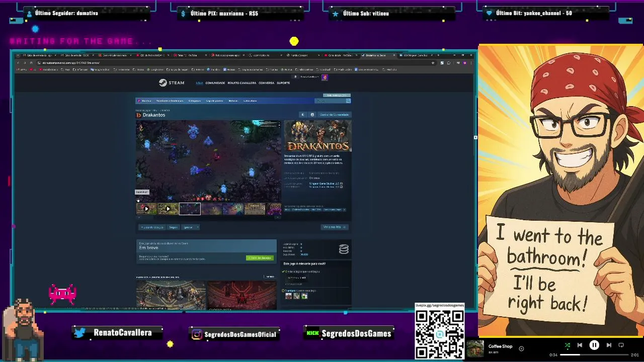This screenshot has height=362, width=644.
Task: Open the Categorias store tab
Action: 194,101
